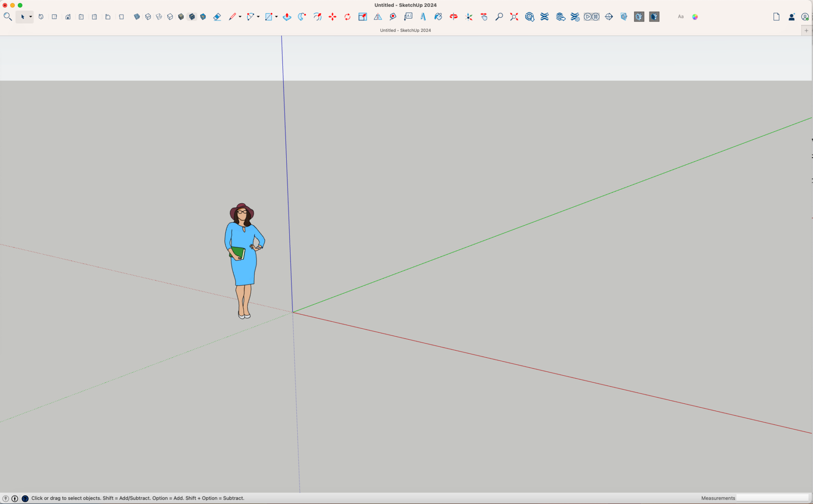Open the Colors picker wheel
Image resolution: width=813 pixels, height=504 pixels.
[x=695, y=17]
